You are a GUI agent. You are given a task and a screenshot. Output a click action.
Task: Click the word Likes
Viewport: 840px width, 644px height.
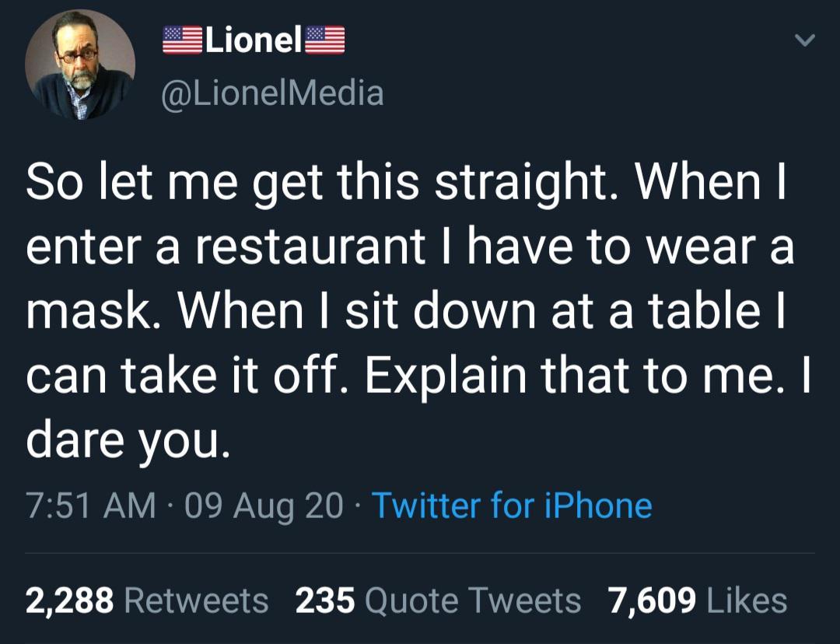746,600
